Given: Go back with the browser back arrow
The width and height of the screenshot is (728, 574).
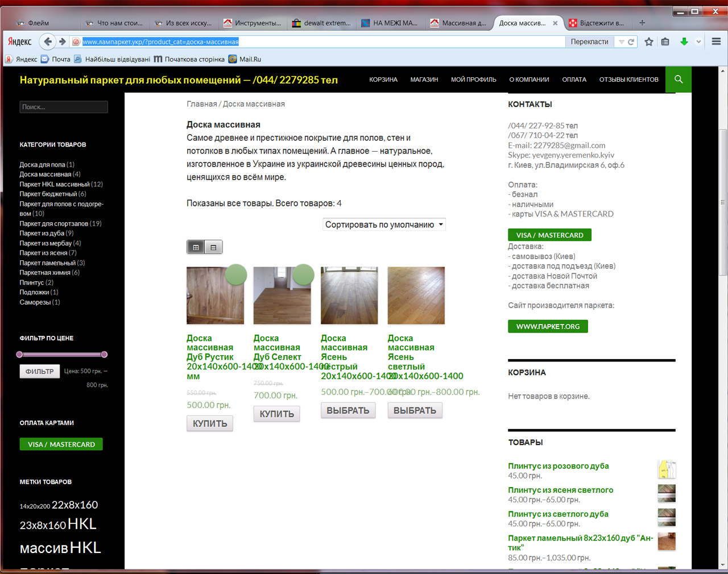Looking at the screenshot, I should [48, 41].
